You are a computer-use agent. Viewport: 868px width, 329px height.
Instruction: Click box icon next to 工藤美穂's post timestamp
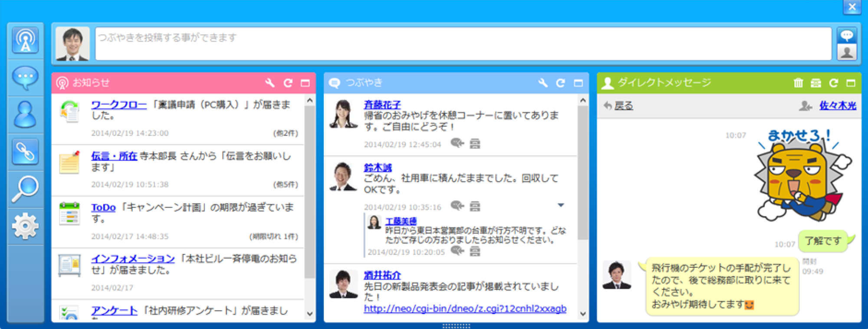[475, 251]
